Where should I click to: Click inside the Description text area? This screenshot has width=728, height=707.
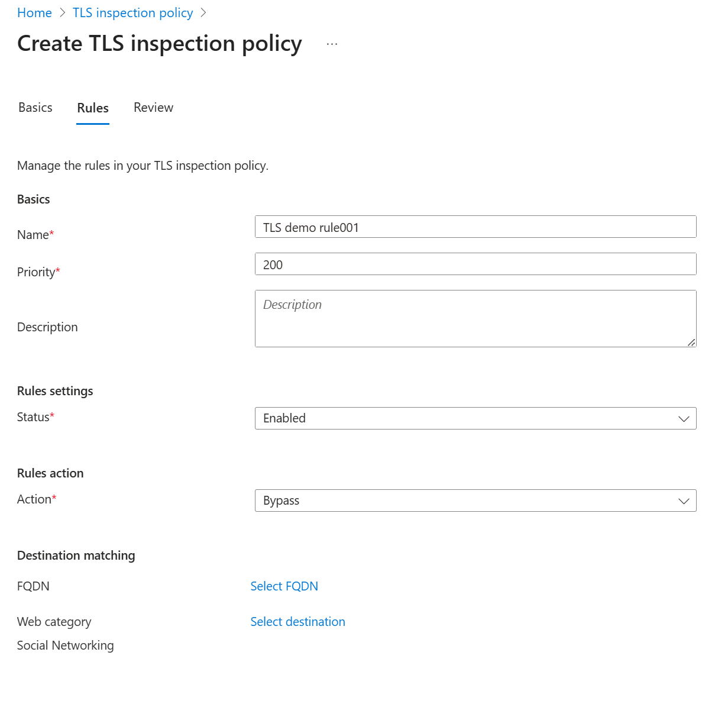[475, 318]
